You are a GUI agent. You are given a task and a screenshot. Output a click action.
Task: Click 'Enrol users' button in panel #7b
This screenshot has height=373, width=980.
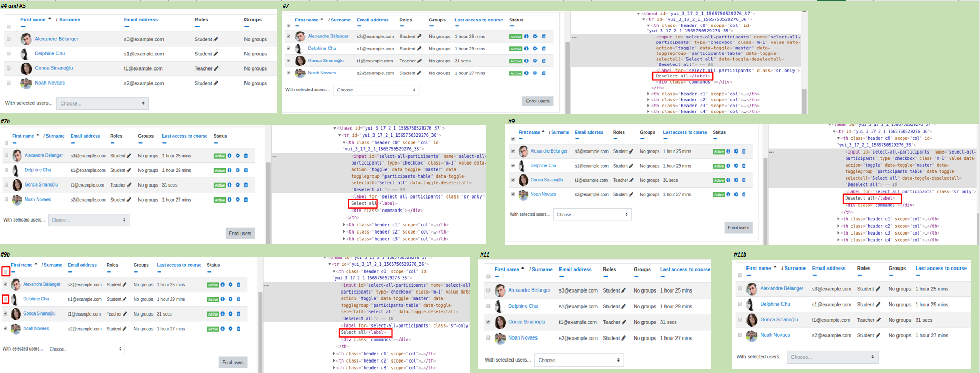(240, 234)
